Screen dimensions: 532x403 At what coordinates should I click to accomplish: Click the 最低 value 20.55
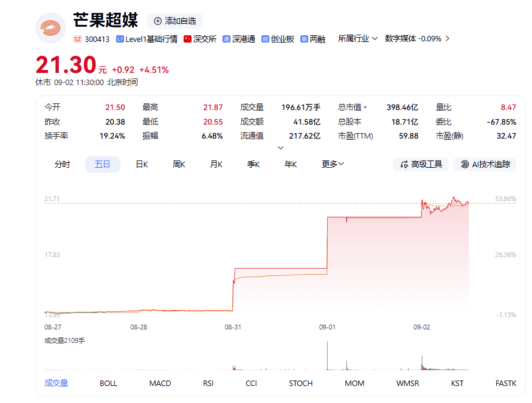pos(213,122)
